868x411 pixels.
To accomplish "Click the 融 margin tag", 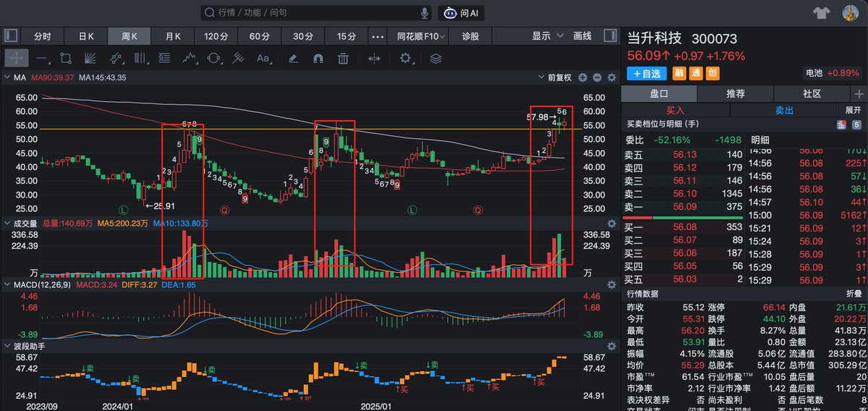I will point(680,73).
